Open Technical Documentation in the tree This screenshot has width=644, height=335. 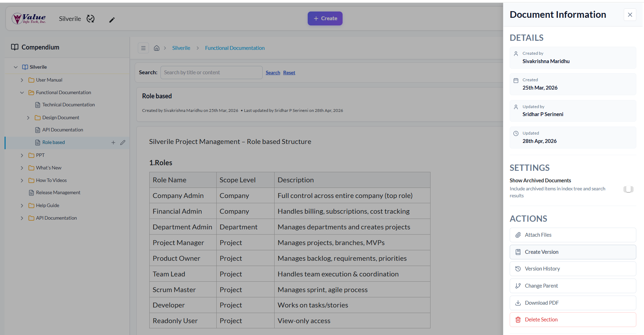68,105
